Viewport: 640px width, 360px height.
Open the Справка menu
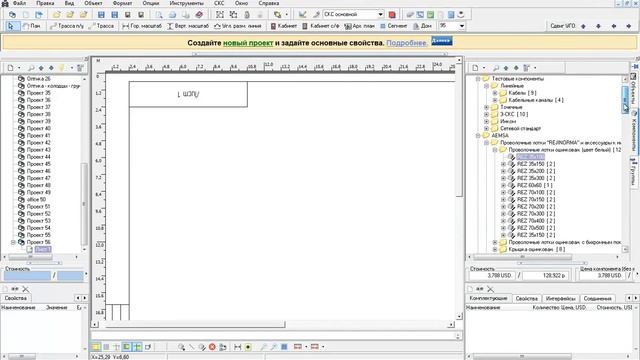click(269, 3)
